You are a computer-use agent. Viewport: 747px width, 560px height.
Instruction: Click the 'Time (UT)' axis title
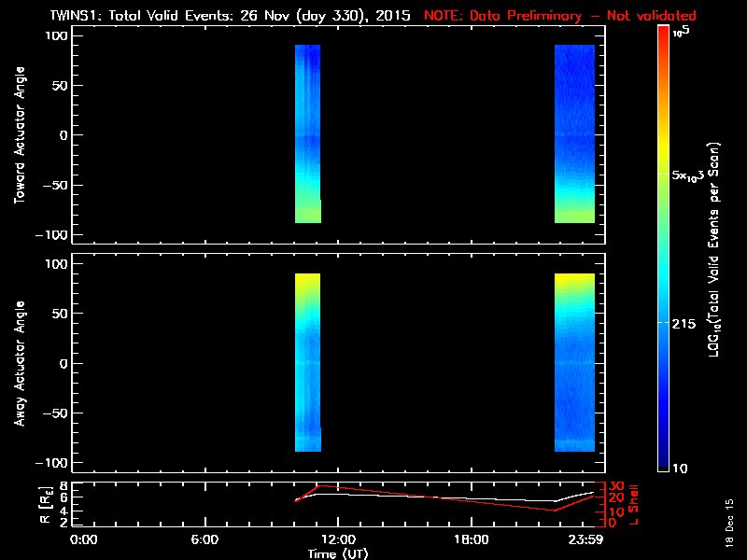pos(339,553)
